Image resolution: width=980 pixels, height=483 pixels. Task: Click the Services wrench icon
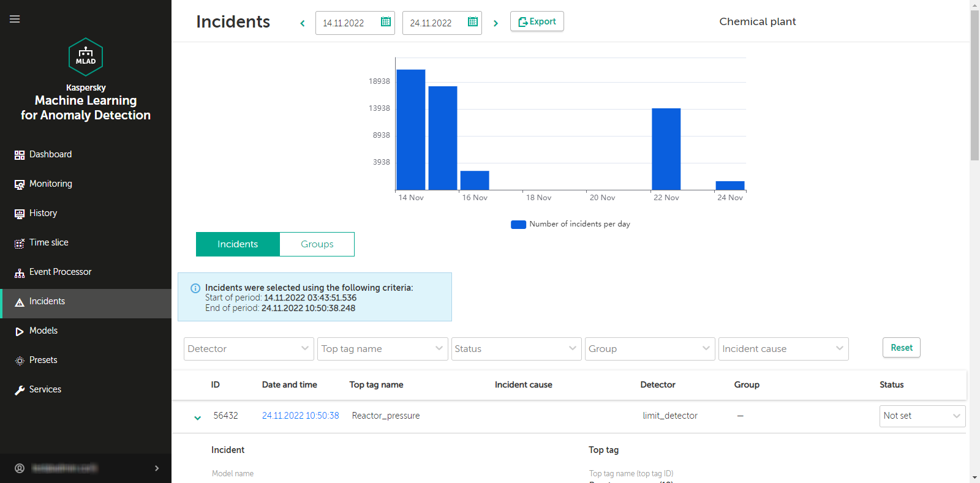pos(20,390)
